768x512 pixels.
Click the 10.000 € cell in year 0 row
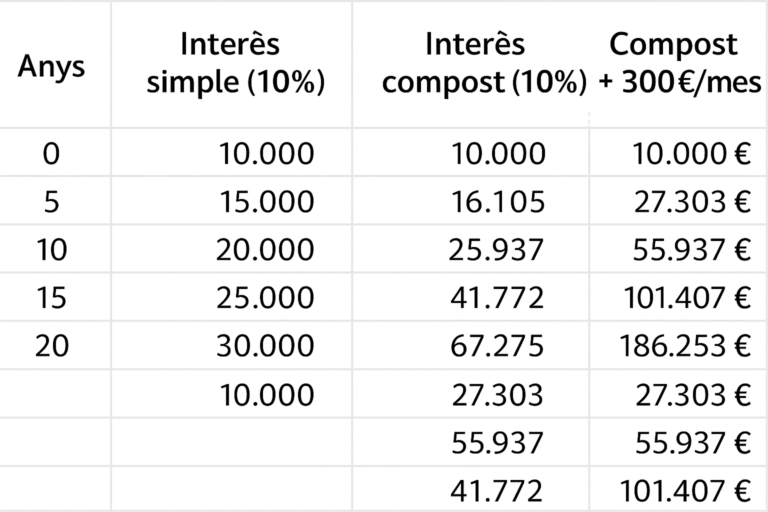(x=692, y=154)
